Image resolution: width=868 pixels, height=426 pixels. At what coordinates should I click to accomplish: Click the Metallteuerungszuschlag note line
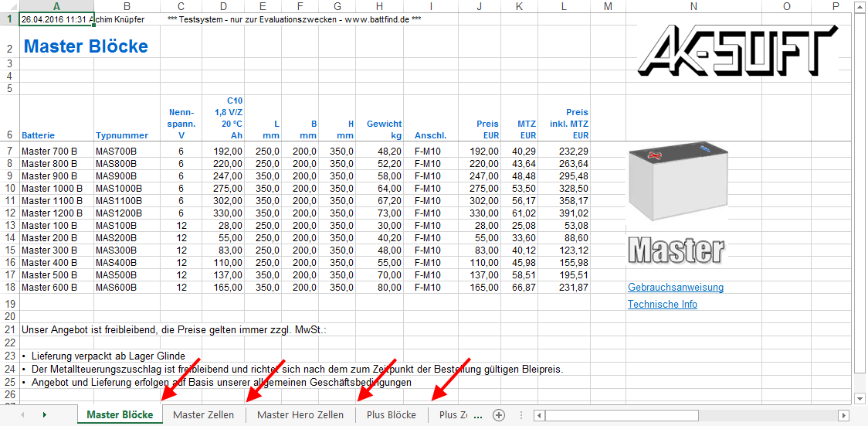(x=292, y=370)
